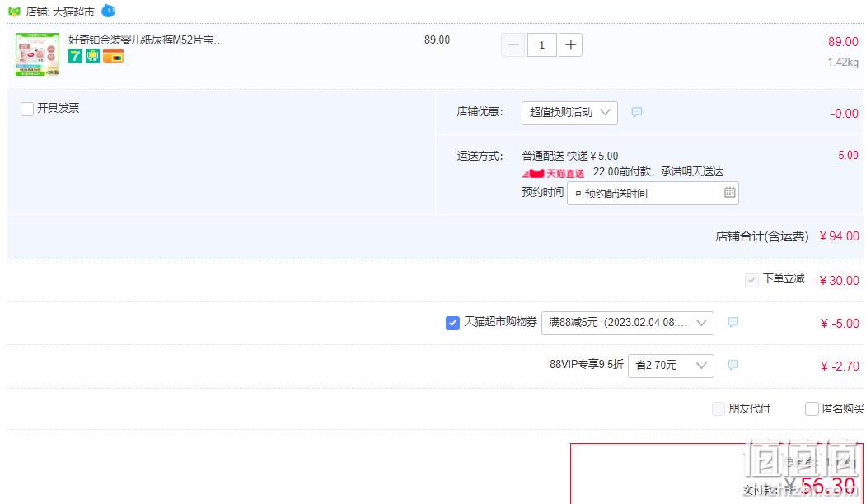
Task: Click the green shield guarantee badge icon
Action: point(93,56)
